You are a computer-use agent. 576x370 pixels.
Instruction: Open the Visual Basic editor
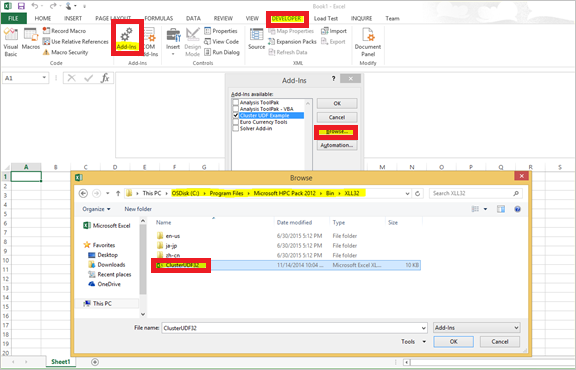pyautogui.click(x=11, y=42)
